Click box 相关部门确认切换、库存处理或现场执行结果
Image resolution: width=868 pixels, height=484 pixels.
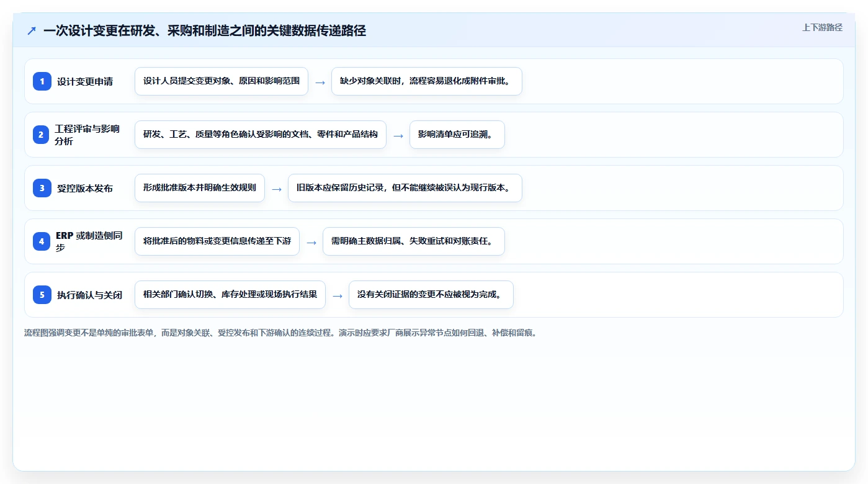click(230, 295)
